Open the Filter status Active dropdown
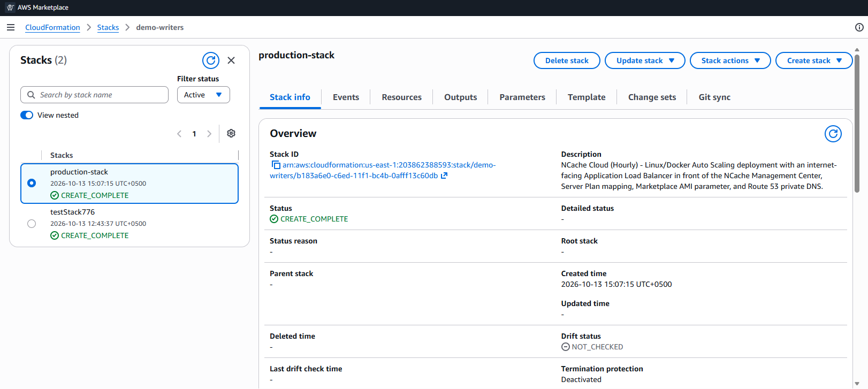The height and width of the screenshot is (389, 868). click(x=203, y=95)
